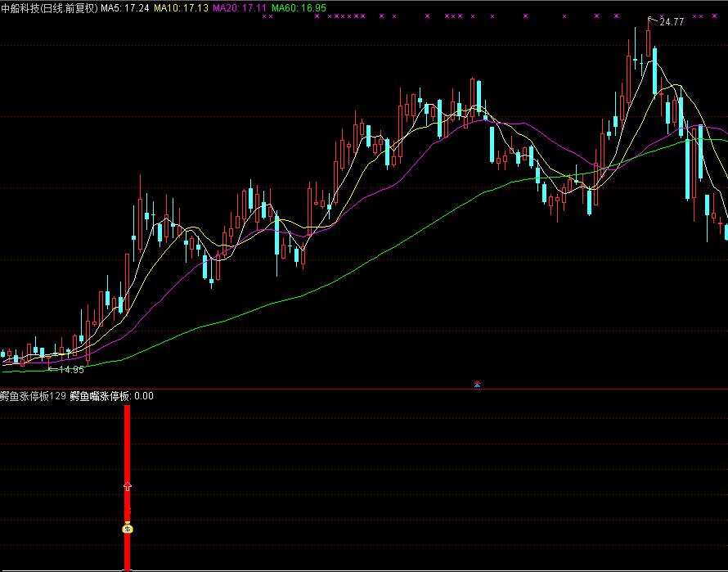The width and height of the screenshot is (728, 572).
Task: Click the red up-arrow buy signal icon
Action: point(128,486)
